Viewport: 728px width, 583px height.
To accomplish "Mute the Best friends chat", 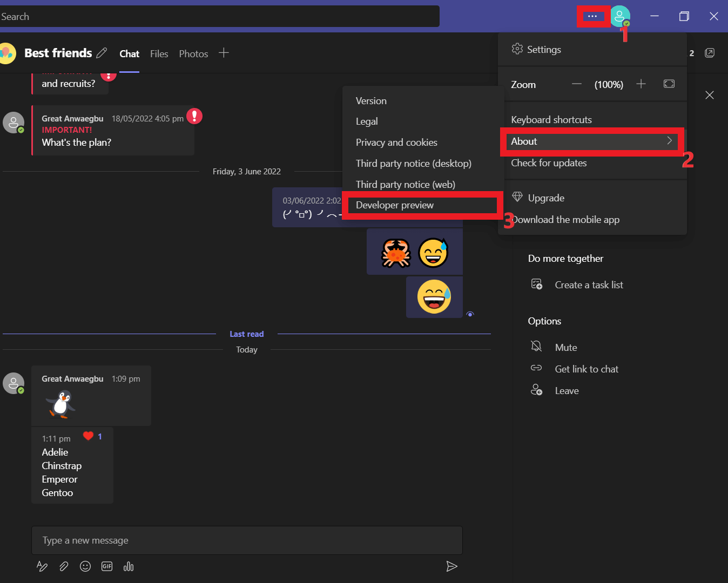I will (565, 347).
